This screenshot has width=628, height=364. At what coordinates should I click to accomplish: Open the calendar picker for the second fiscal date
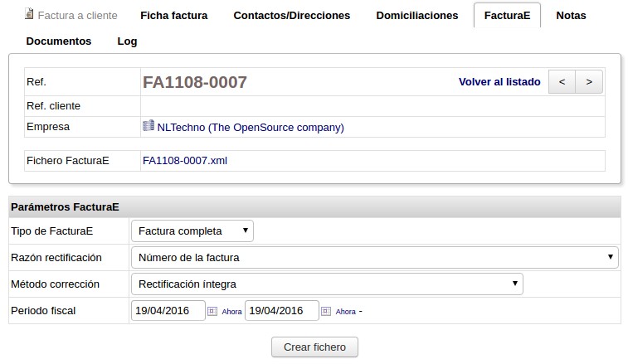point(325,312)
